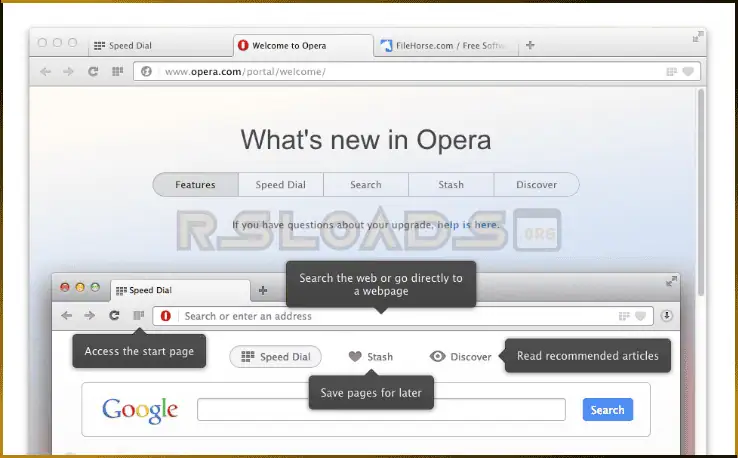Toggle fullscreen arrows in outer window corner
This screenshot has width=738, height=458.
coord(698,36)
